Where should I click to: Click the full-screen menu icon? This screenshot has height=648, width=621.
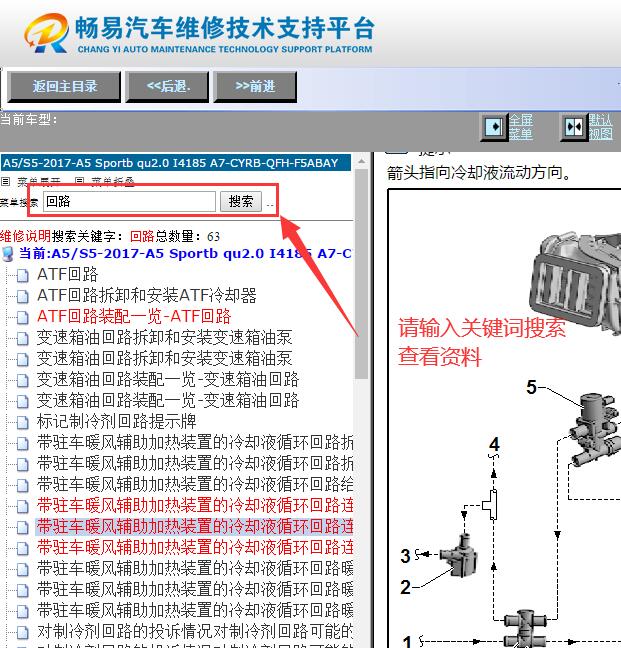[494, 127]
